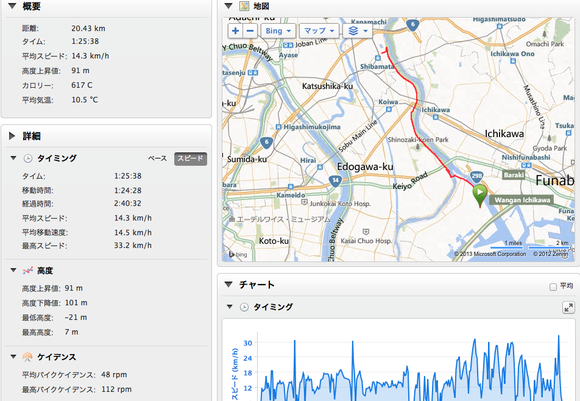
Task: Open the マップ map type dropdown
Action: coord(319,31)
